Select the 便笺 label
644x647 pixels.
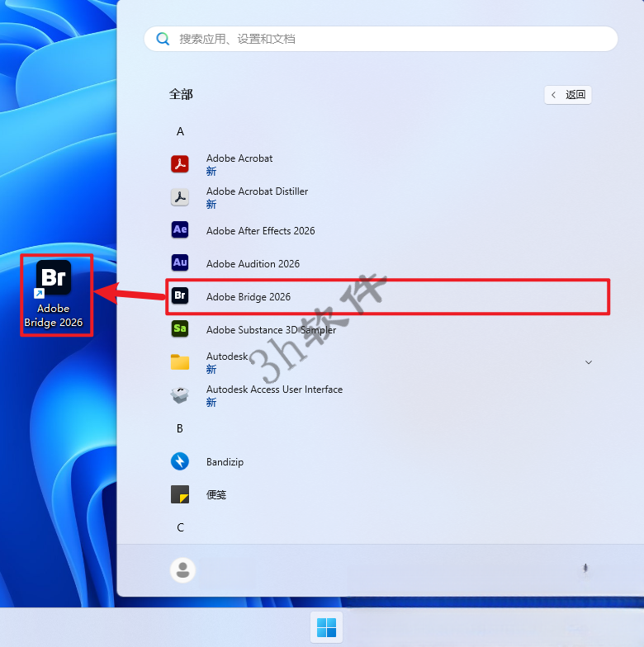[x=216, y=495]
